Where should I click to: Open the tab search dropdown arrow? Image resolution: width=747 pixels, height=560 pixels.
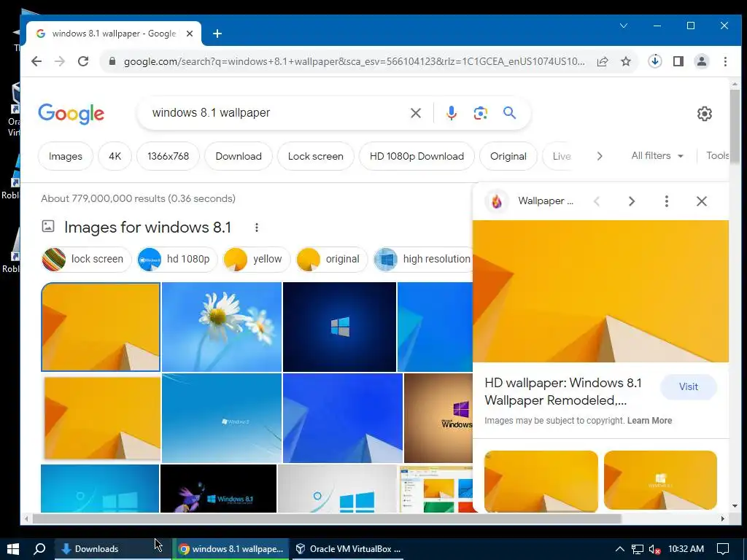point(624,26)
